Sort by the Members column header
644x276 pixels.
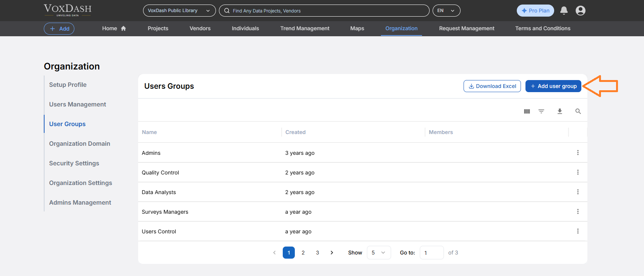441,132
